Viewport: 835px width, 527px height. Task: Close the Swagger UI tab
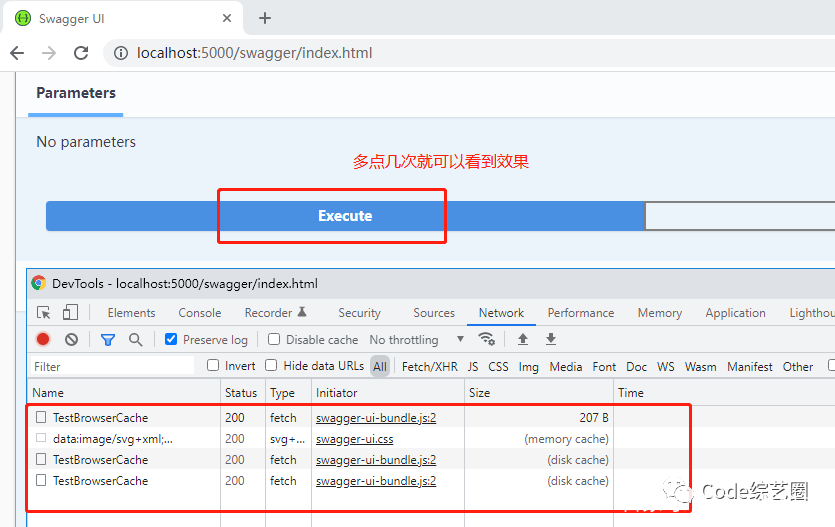tap(227, 18)
